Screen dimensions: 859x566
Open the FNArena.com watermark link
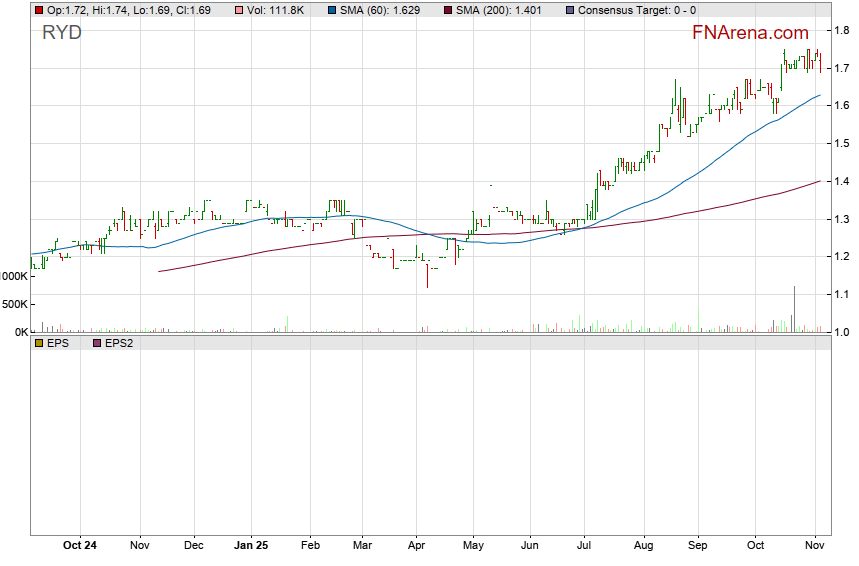pos(750,33)
